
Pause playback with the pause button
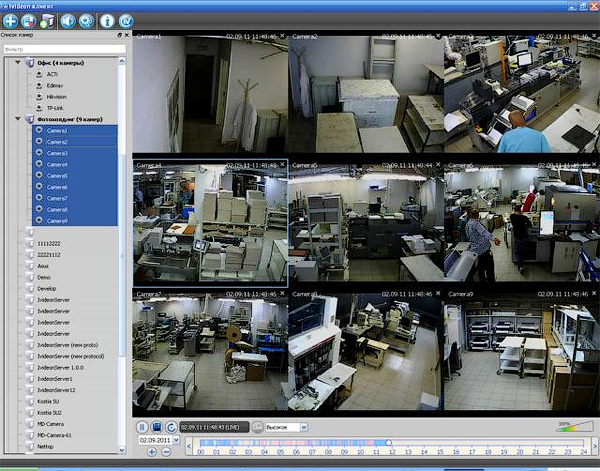142,427
